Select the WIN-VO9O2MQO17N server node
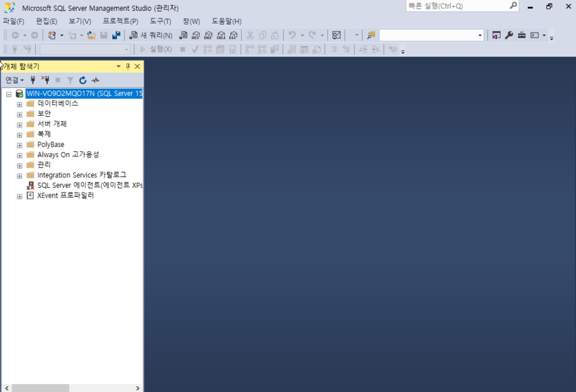 click(84, 94)
